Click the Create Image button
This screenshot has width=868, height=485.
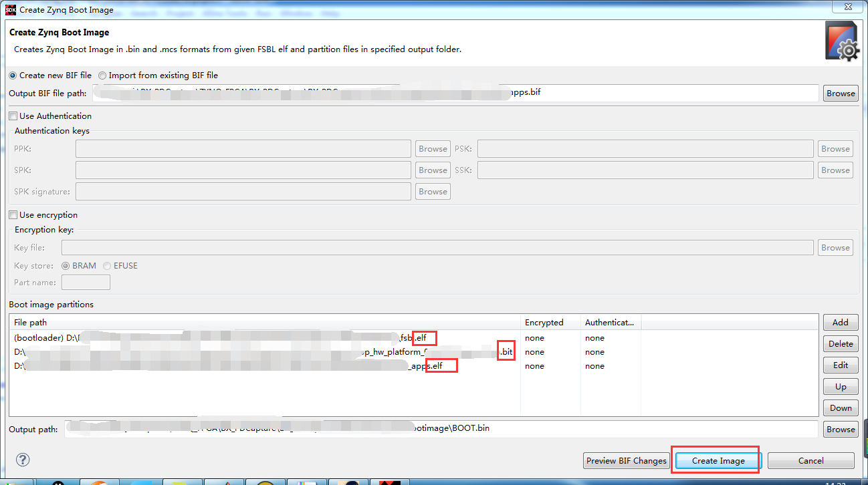point(718,460)
